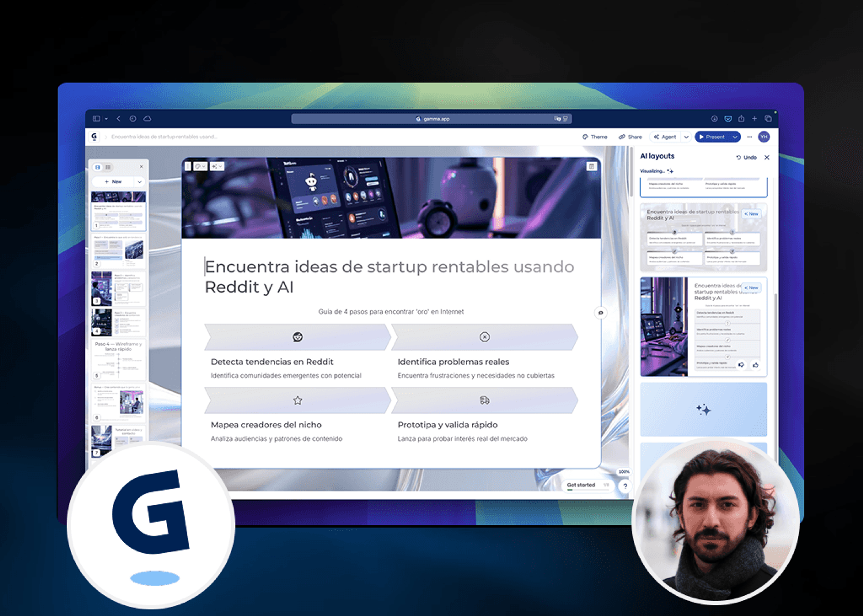Expand the sidebar dropdown arrow in browser toolbar
This screenshot has height=616, width=863.
(x=106, y=119)
